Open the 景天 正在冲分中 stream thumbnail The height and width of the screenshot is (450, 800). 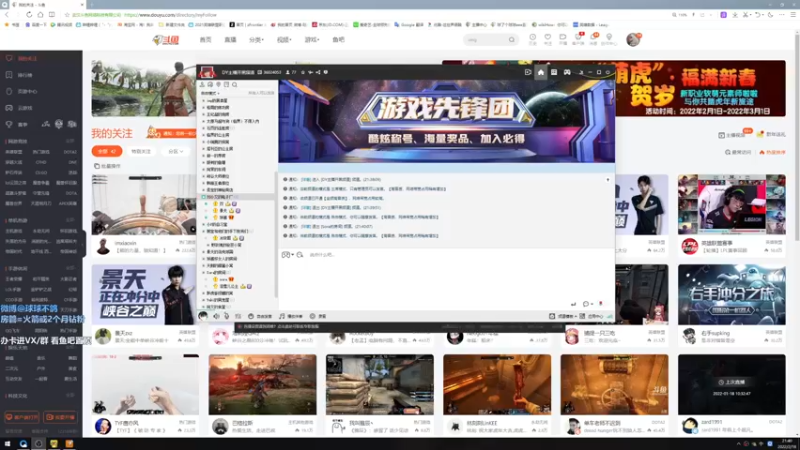pyautogui.click(x=145, y=295)
